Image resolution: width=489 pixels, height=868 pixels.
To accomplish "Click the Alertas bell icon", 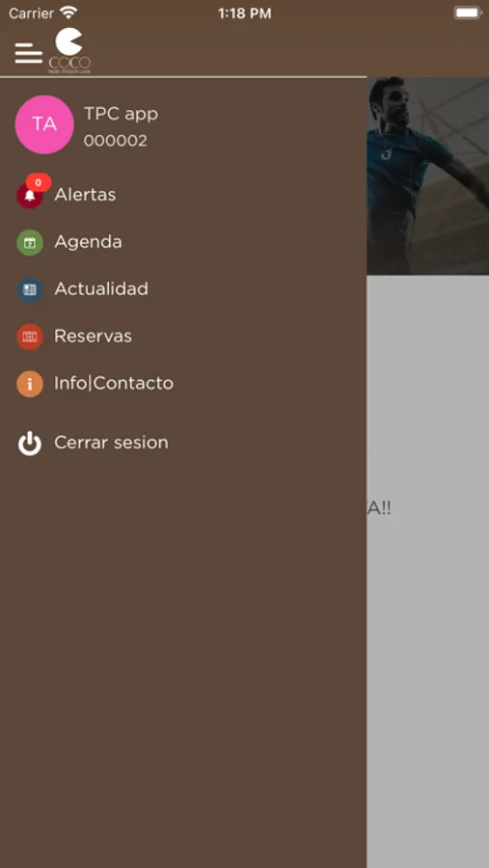I will tap(30, 196).
